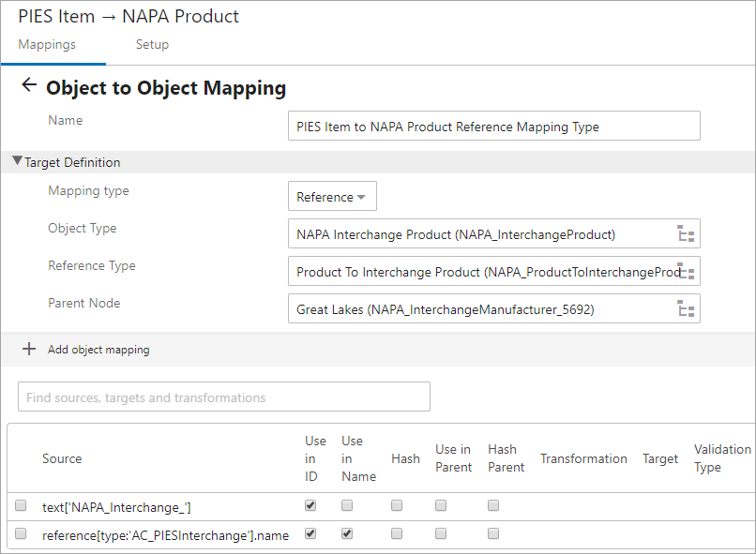Check Hash for text['NAPA_Interchange_'] row
The height and width of the screenshot is (554, 756).
coord(397,505)
